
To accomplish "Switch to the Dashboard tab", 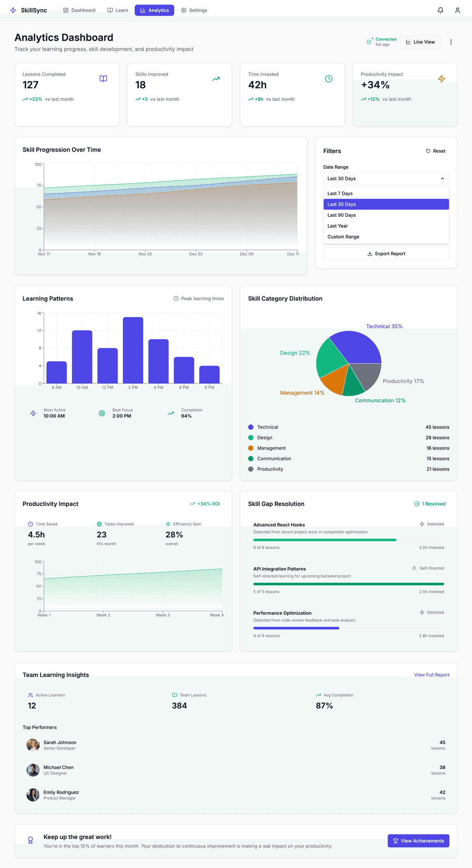I will pos(79,10).
